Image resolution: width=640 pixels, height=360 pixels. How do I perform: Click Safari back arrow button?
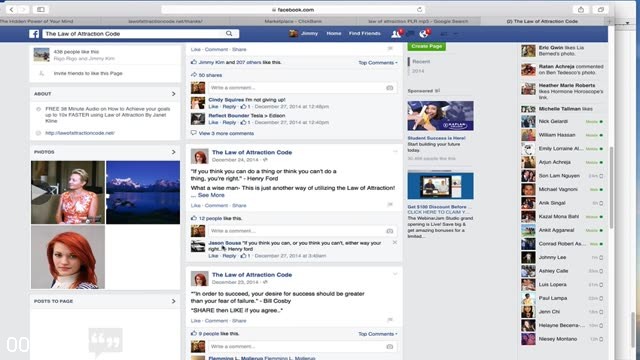click(x=11, y=9)
